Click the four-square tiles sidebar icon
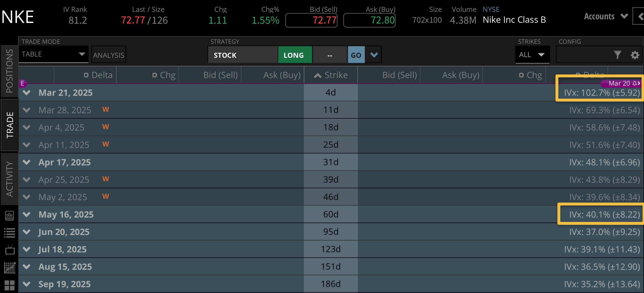Image resolution: width=644 pixels, height=293 pixels. coord(9,285)
